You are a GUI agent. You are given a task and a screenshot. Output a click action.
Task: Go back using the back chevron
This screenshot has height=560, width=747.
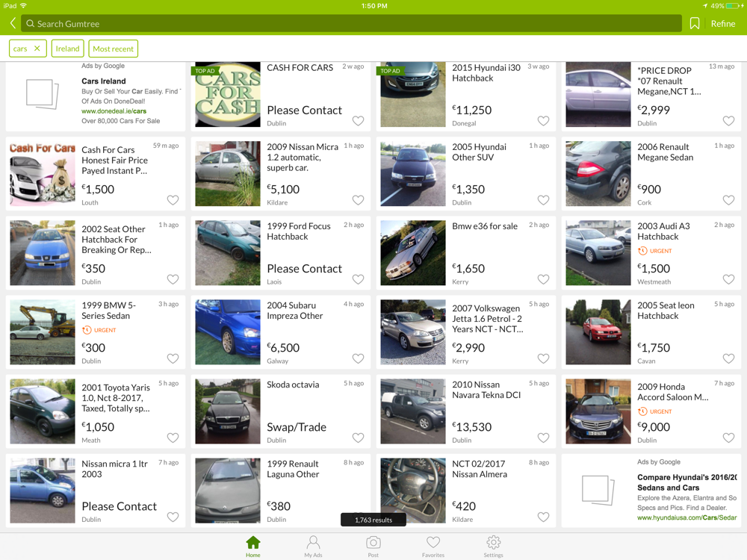[x=13, y=23]
